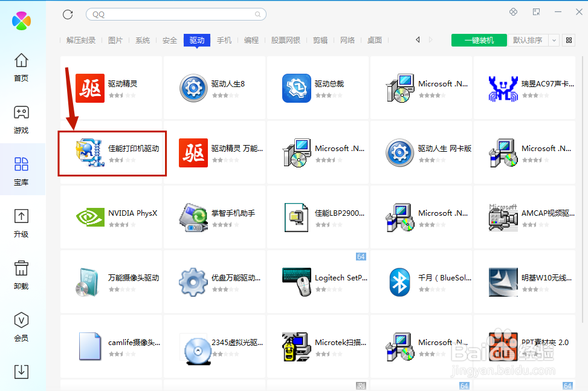
Task: Click the 优盘万能驱动 gear icon
Action: (x=193, y=282)
